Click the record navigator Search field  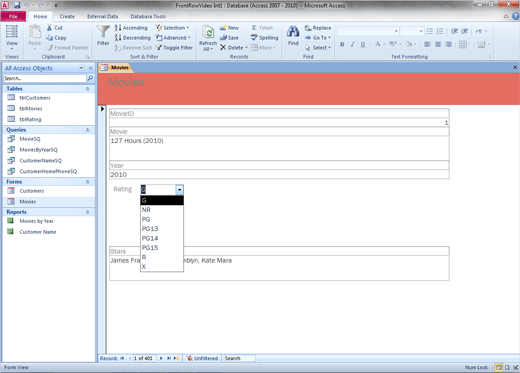coord(239,358)
